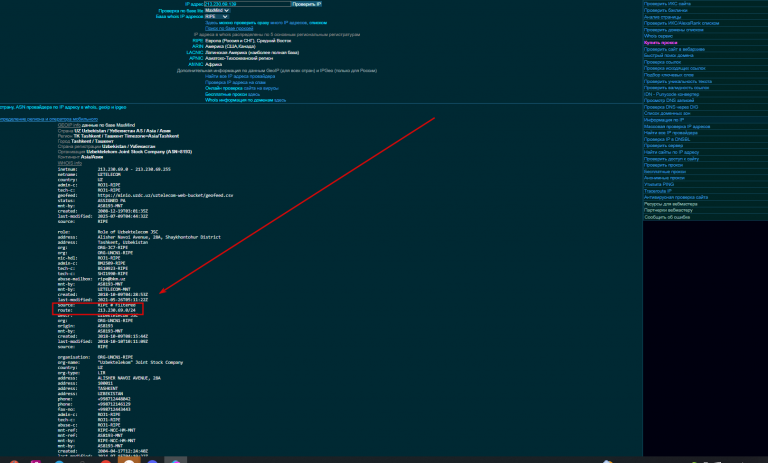Click inetnum range 213.230.69.0 - 213.230.69.255
Viewport: 768px width, 463px height.
134,169
